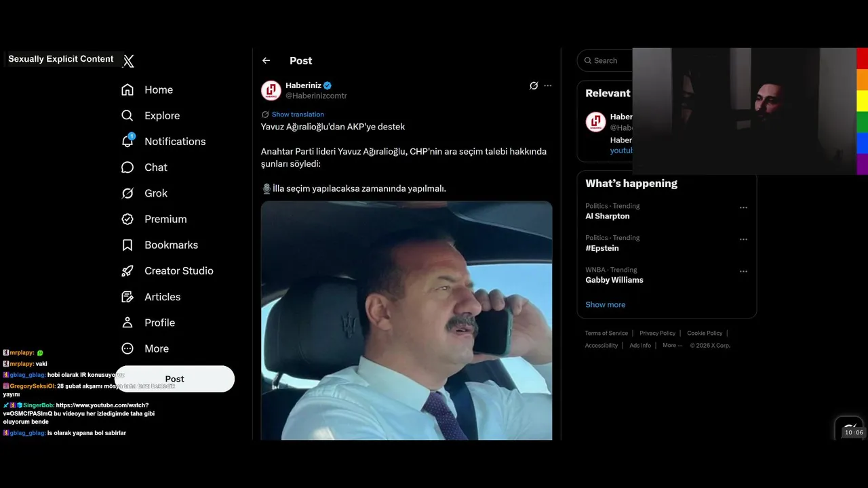The width and height of the screenshot is (868, 488).
Task: Select Articles label in navigation
Action: (163, 297)
